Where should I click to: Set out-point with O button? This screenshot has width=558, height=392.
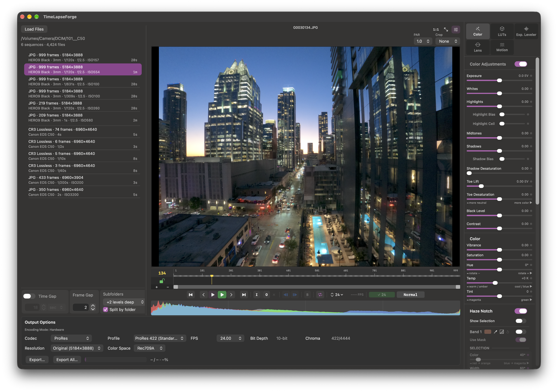pos(266,295)
